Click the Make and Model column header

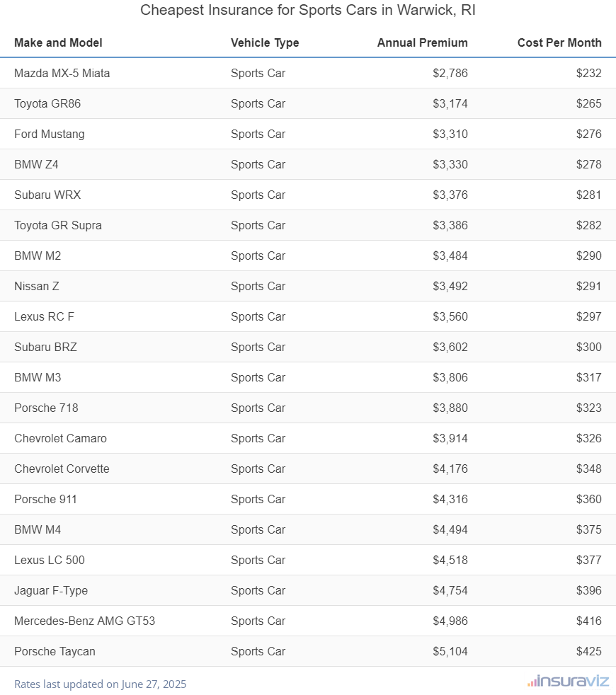(x=58, y=42)
